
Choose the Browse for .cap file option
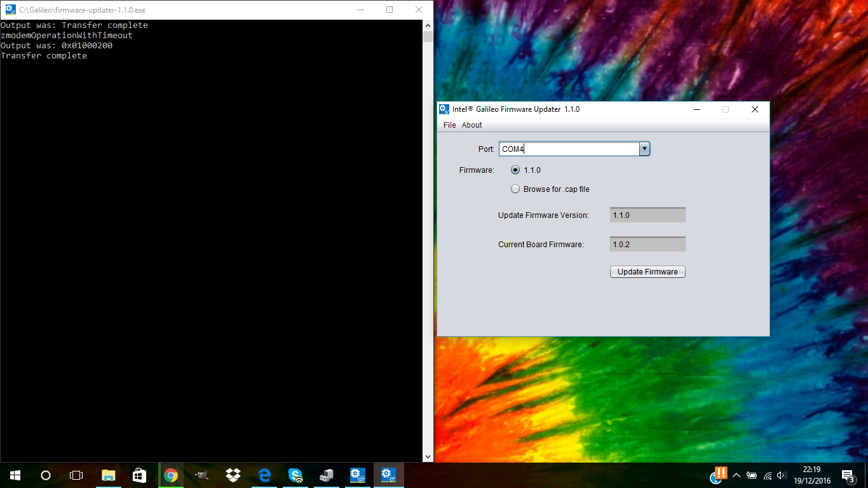(515, 189)
